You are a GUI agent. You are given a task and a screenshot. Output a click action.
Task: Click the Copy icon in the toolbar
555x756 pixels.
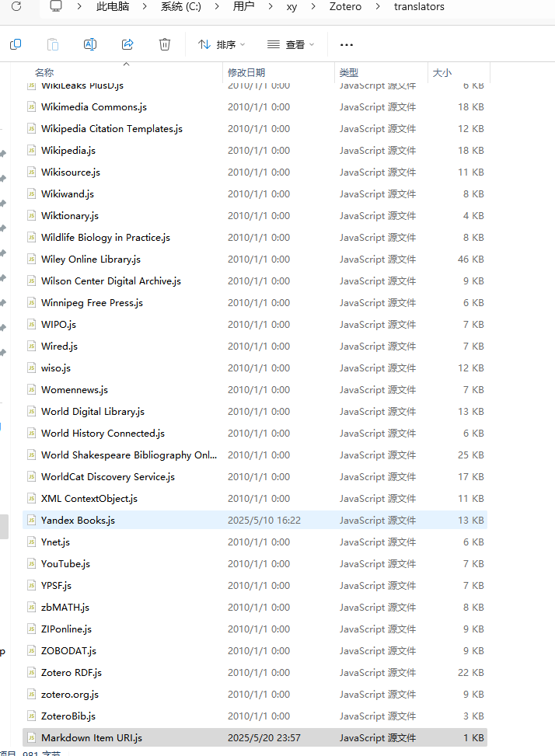point(16,44)
